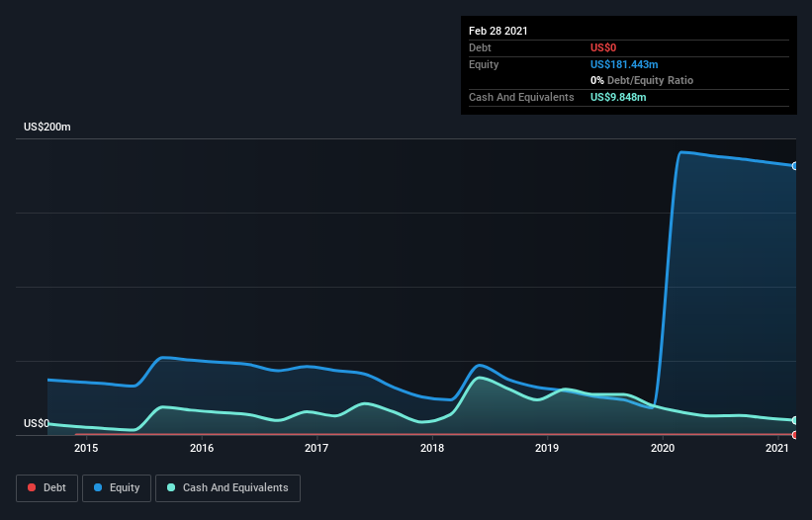Select the 2015 x-axis label
This screenshot has height=520, width=812.
coord(86,448)
